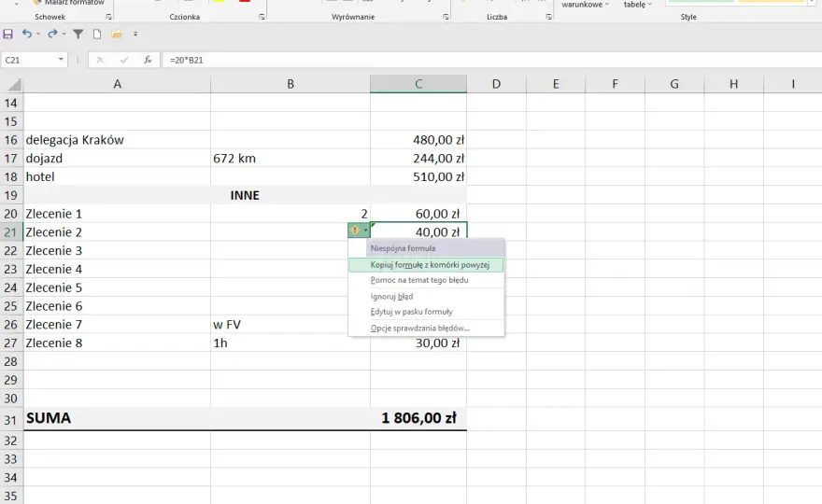
Task: Click the 'hotel' cell
Action: [117, 176]
